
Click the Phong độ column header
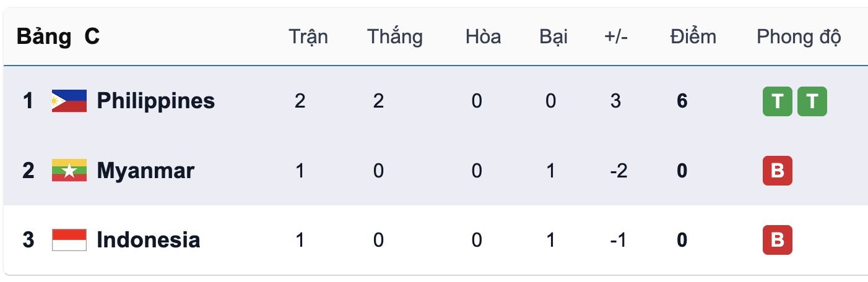pos(799,37)
